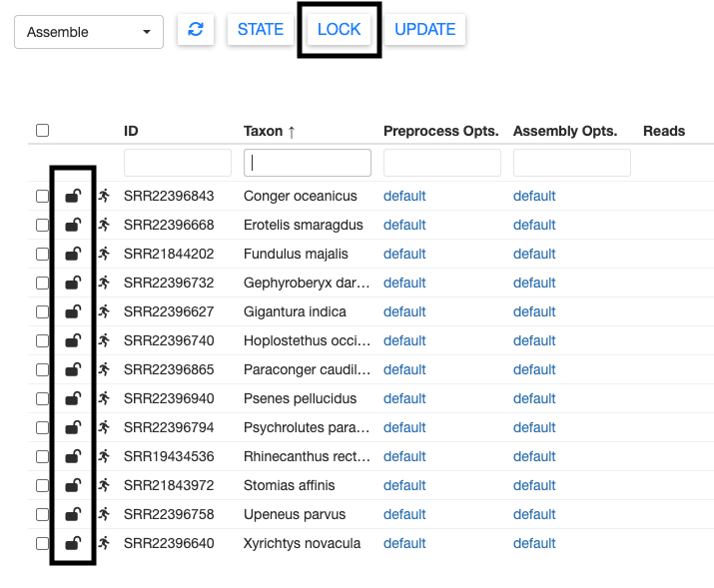Viewport: 714px width, 588px height.
Task: Toggle the unlock icon for SRR22396940
Action: pos(73,398)
